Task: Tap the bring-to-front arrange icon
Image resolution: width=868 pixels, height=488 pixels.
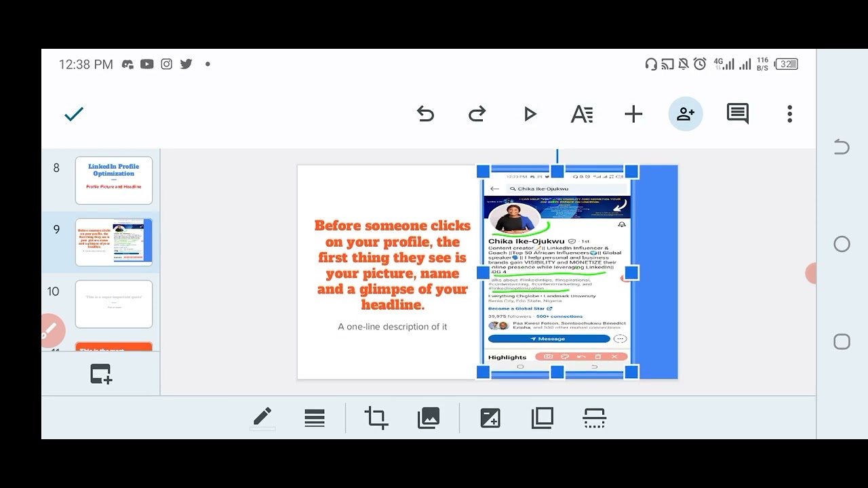Action: pyautogui.click(x=542, y=418)
